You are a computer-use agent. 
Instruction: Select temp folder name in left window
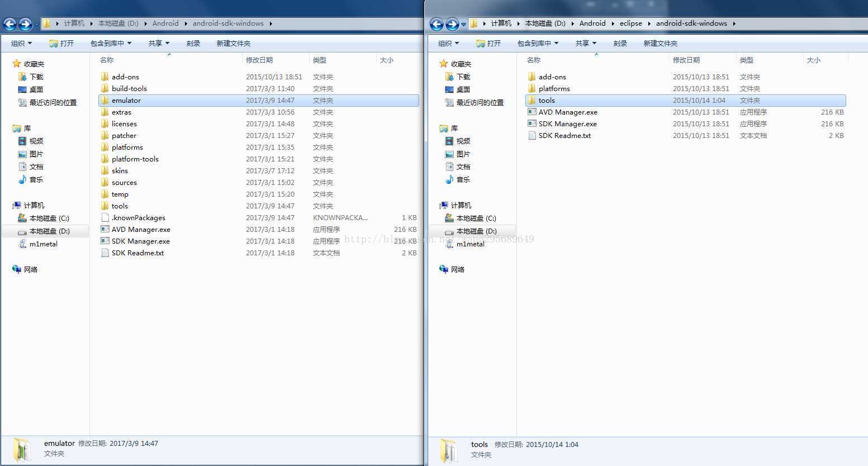120,194
